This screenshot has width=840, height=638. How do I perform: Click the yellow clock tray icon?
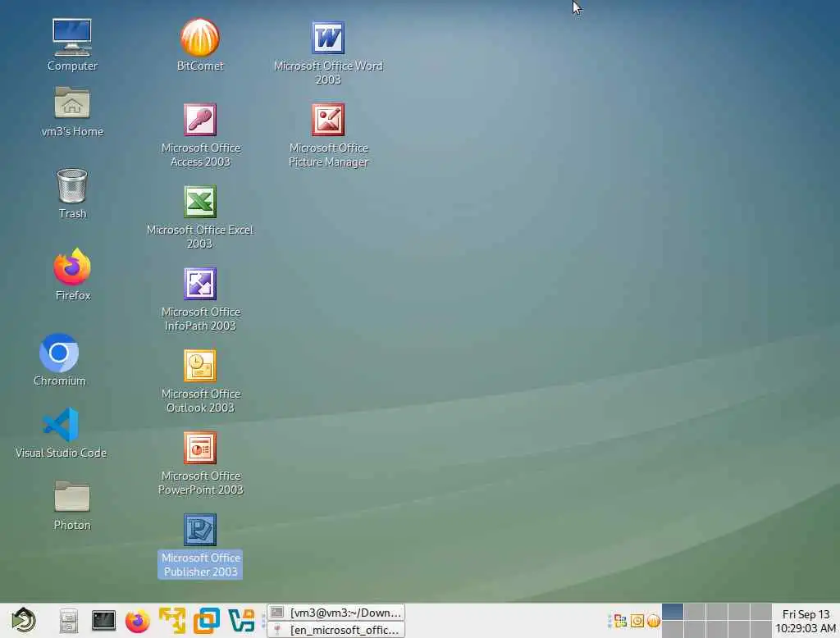click(x=637, y=621)
